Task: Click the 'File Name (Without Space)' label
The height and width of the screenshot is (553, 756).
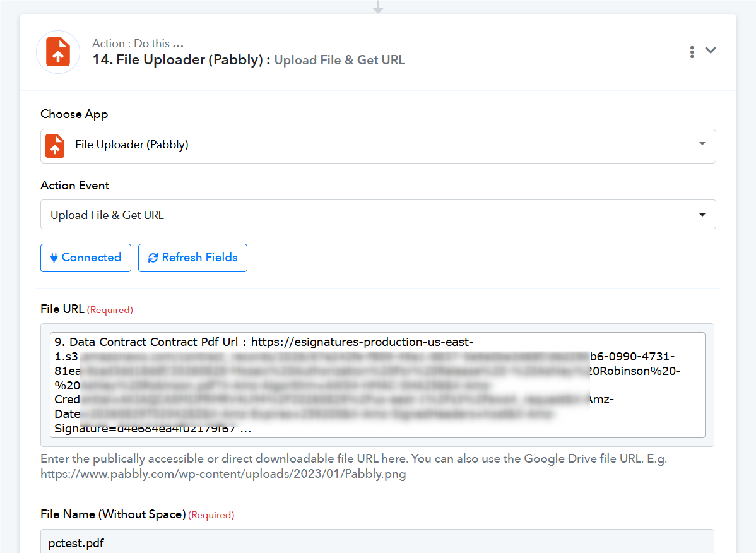Action: point(114,514)
